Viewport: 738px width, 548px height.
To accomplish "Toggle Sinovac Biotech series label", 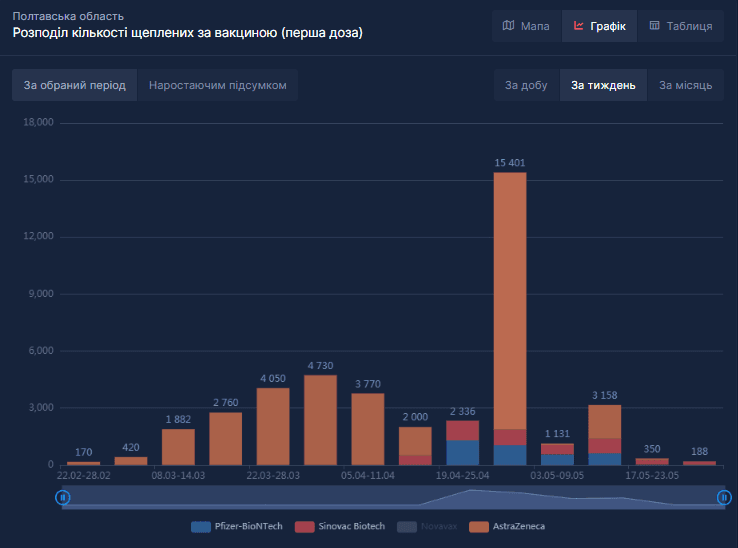I will (x=352, y=526).
